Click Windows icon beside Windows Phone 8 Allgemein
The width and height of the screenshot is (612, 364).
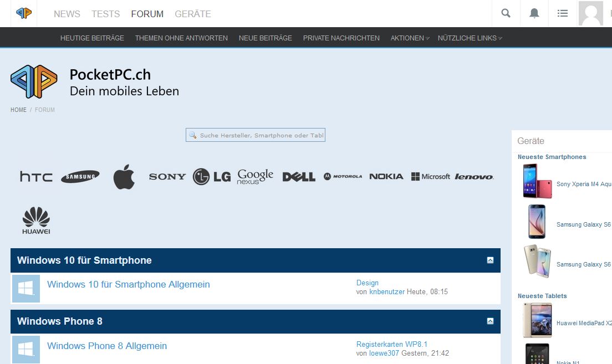click(x=25, y=350)
